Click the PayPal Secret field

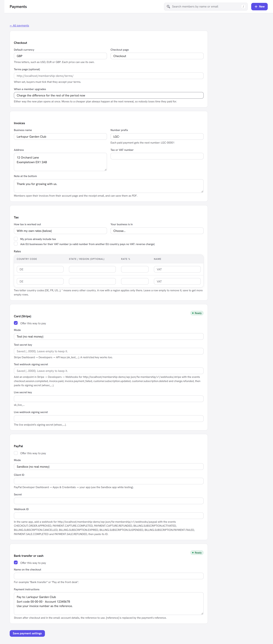[x=109, y=501]
